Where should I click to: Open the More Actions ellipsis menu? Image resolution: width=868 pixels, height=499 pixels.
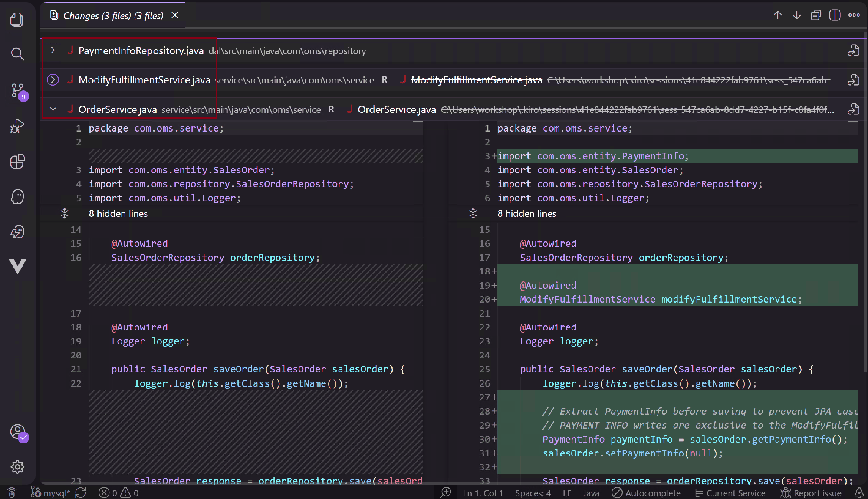coord(854,15)
